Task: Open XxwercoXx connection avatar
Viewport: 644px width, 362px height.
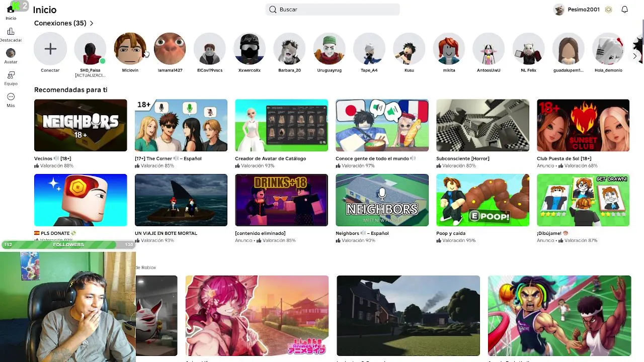Action: [250, 49]
